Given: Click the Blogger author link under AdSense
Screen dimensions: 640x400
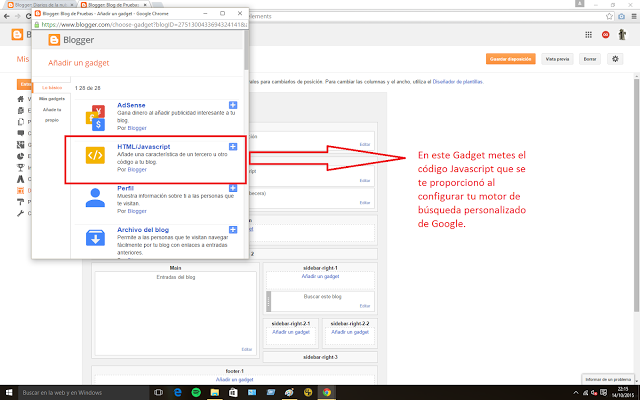Looking at the screenshot, I should tap(137, 128).
